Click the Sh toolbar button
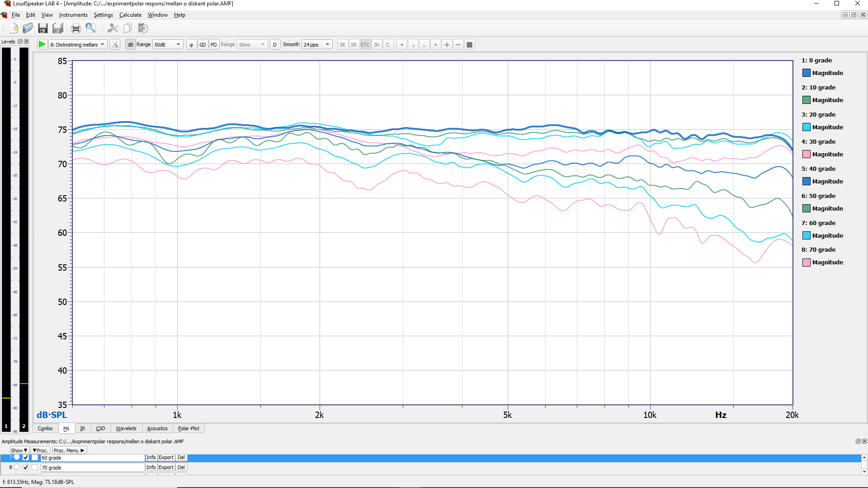Screen dimensions: 868x488 tap(377, 44)
